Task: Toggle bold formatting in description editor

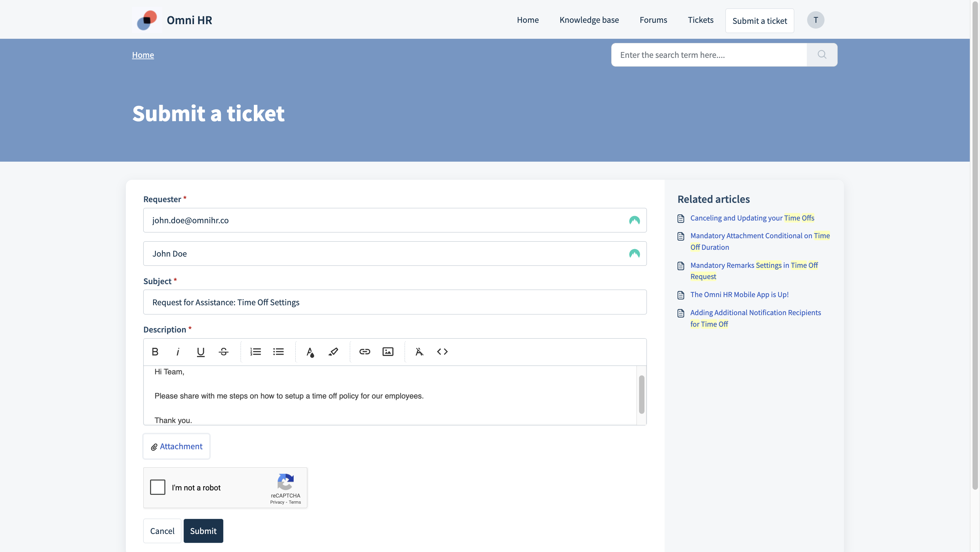Action: [155, 352]
